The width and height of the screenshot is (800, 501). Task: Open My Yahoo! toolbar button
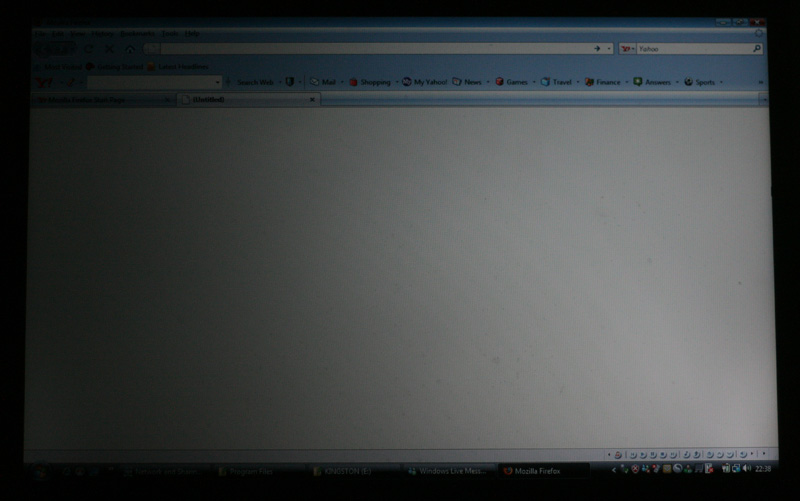coord(424,82)
